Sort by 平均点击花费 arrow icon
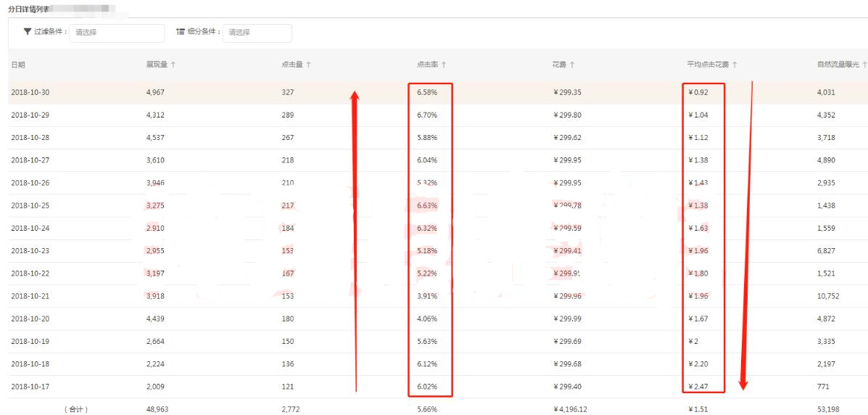Screen dimensions: 868x415 (735, 65)
